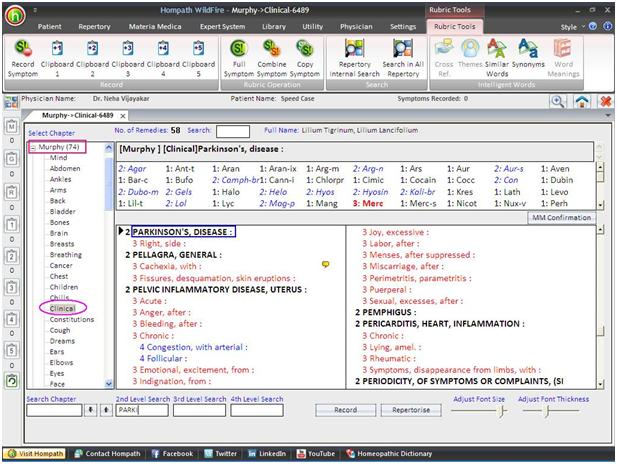Click the Record button
Image resolution: width=617 pixels, height=464 pixels.
pos(345,410)
